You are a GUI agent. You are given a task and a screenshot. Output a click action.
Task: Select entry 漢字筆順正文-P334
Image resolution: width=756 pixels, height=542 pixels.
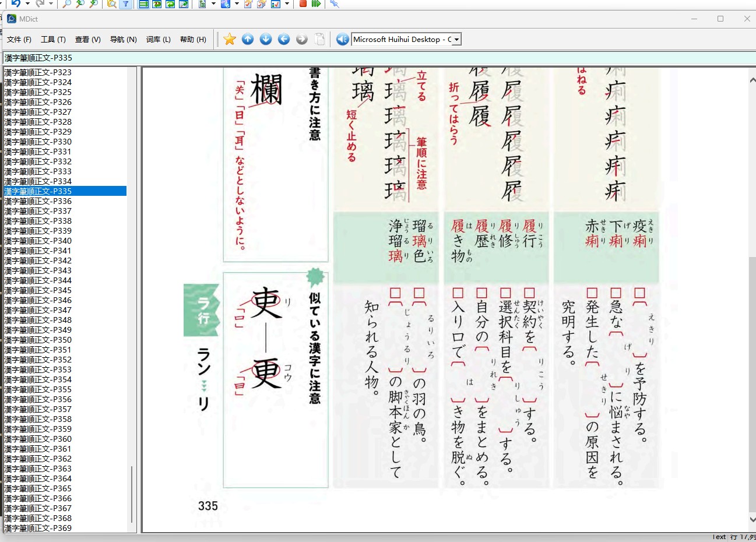[65, 181]
